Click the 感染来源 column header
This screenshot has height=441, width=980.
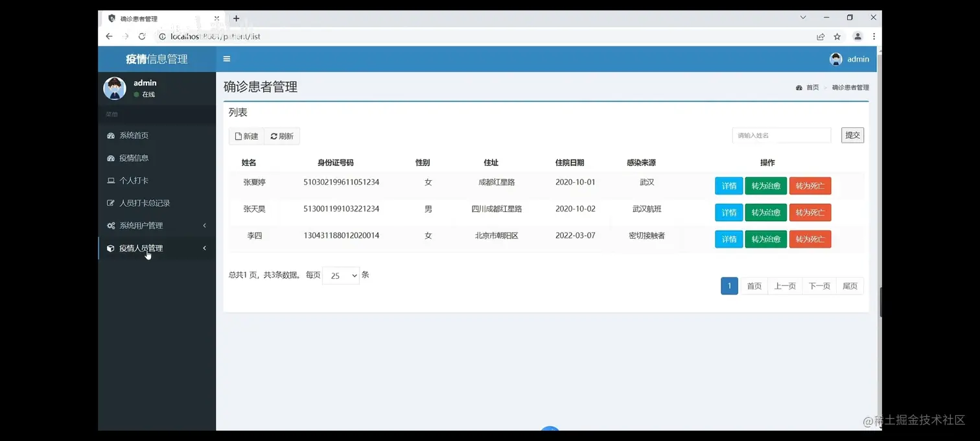(x=641, y=163)
